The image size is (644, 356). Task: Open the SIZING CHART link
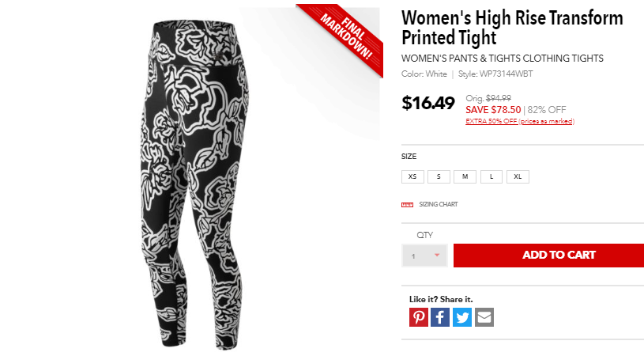[439, 204]
